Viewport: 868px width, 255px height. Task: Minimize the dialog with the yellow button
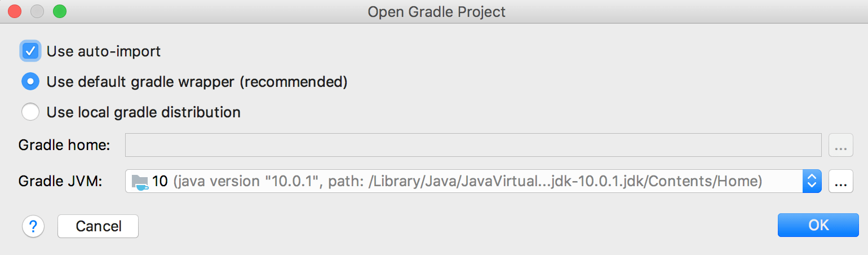(37, 11)
